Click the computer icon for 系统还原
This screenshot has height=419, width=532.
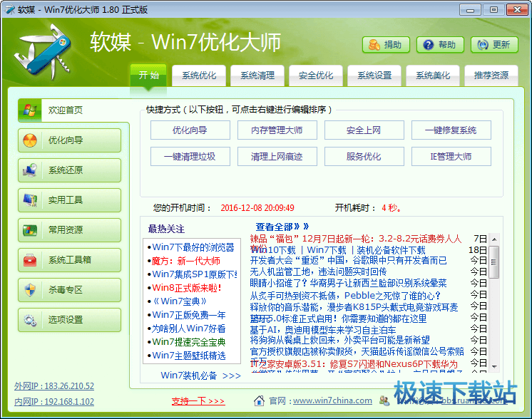pyautogui.click(x=30, y=170)
